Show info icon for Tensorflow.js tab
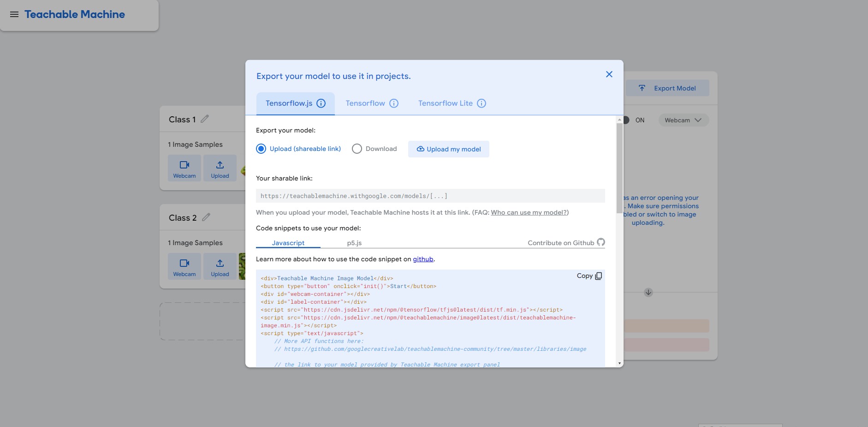 click(321, 103)
